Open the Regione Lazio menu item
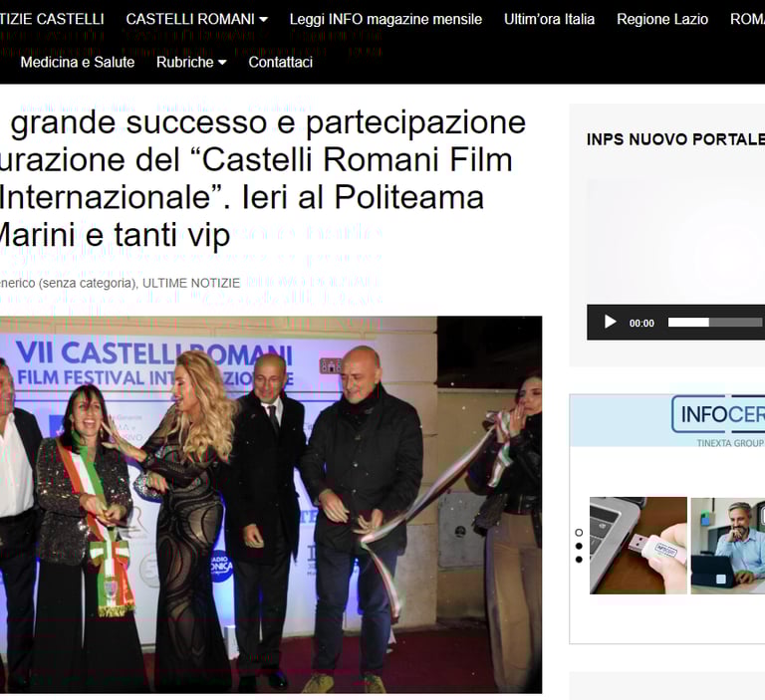The width and height of the screenshot is (765, 700). click(x=662, y=19)
